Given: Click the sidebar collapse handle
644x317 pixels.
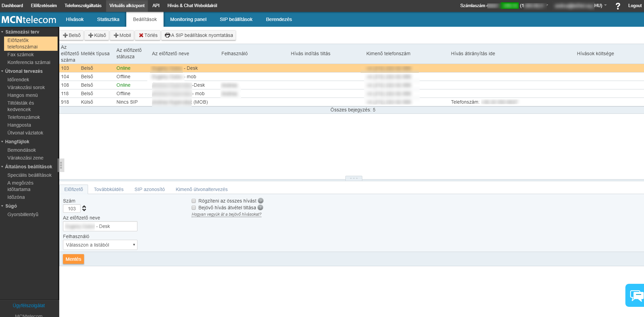Looking at the screenshot, I should click(61, 165).
